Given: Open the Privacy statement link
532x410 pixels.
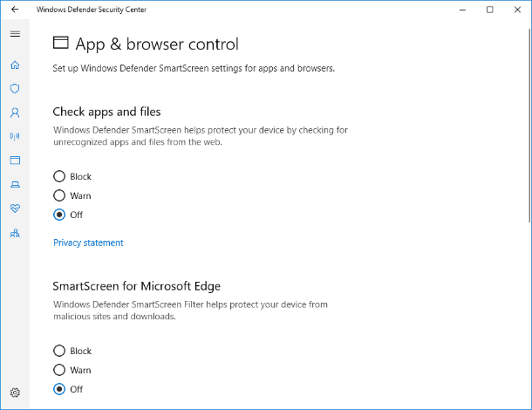Looking at the screenshot, I should (x=88, y=243).
